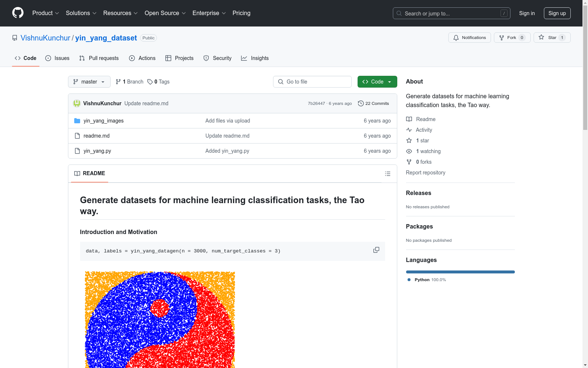The image size is (588, 368).
Task: Open the master branch selector dropdown
Action: (89, 82)
